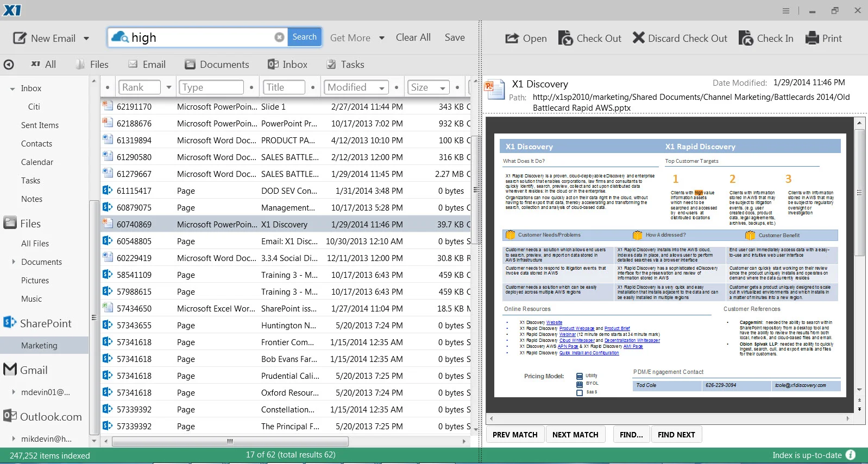Click the SharePoint section icon
Viewport: 868px width, 464px height.
click(x=9, y=322)
